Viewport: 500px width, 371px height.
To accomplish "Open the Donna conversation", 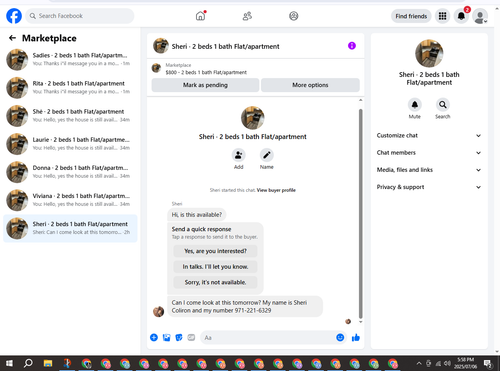I will pos(70,172).
